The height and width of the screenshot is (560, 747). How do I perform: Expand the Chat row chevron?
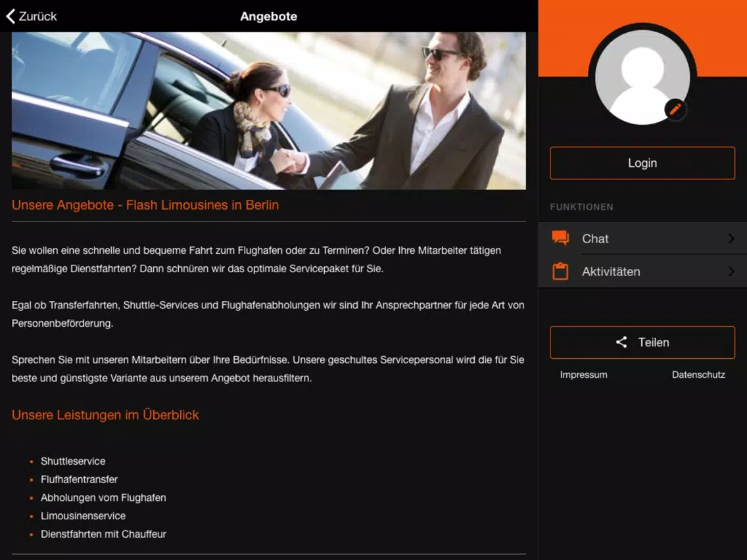[x=731, y=238]
